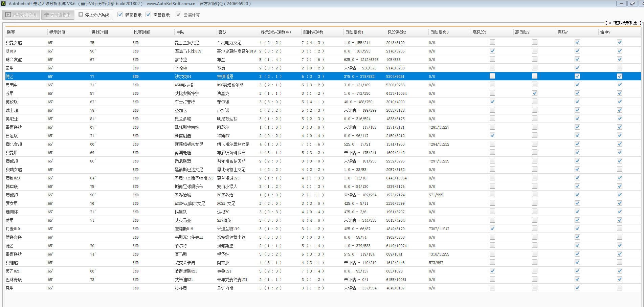Select the highlighted 沙尔克04 match row
Screen dimensions: 644x307
click(183, 76)
